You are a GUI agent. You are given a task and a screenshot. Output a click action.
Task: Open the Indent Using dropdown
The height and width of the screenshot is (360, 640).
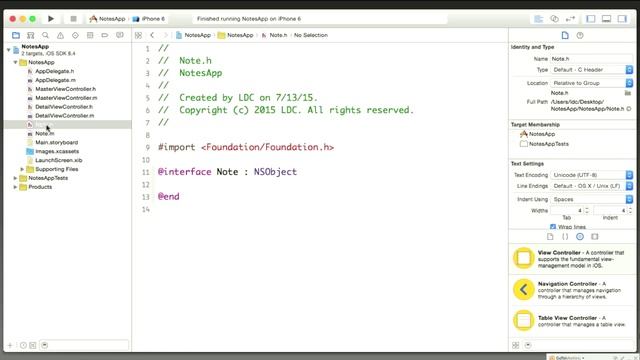click(591, 199)
